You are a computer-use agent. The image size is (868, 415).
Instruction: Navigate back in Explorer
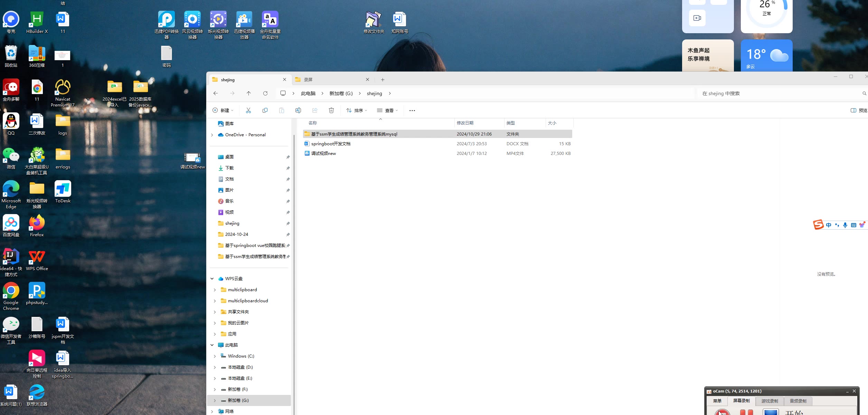tap(216, 93)
